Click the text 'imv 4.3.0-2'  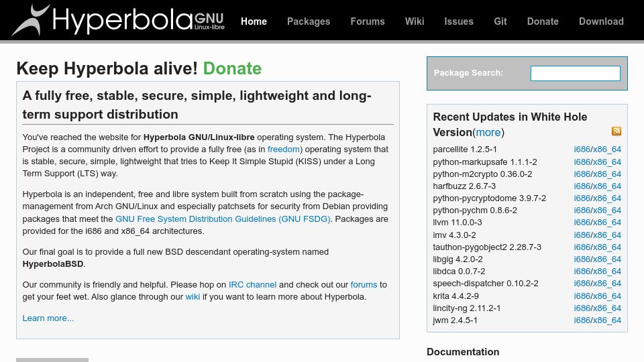tap(454, 235)
